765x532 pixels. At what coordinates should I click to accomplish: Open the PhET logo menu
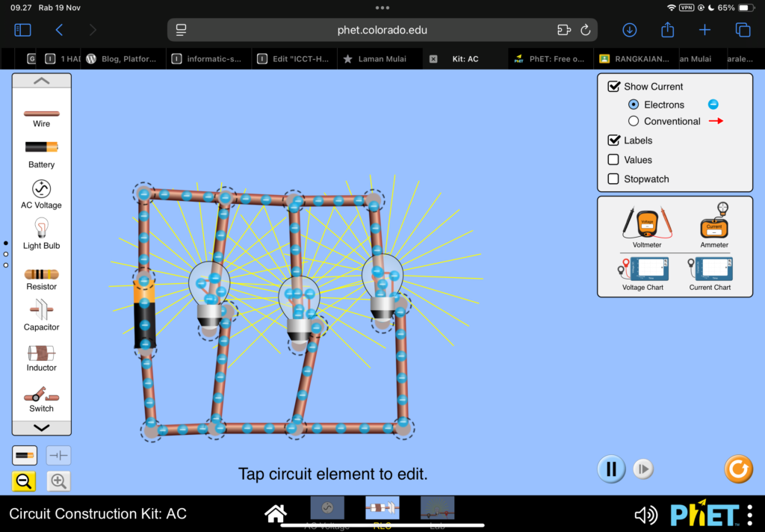[x=704, y=514]
